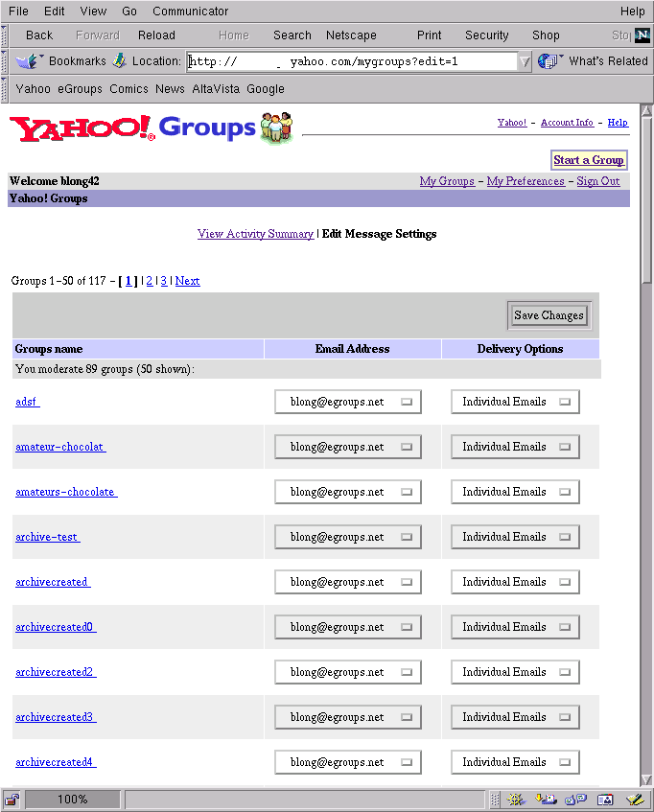
Task: Open delivery options dropdown for amateurs-chocolate
Action: pos(515,492)
